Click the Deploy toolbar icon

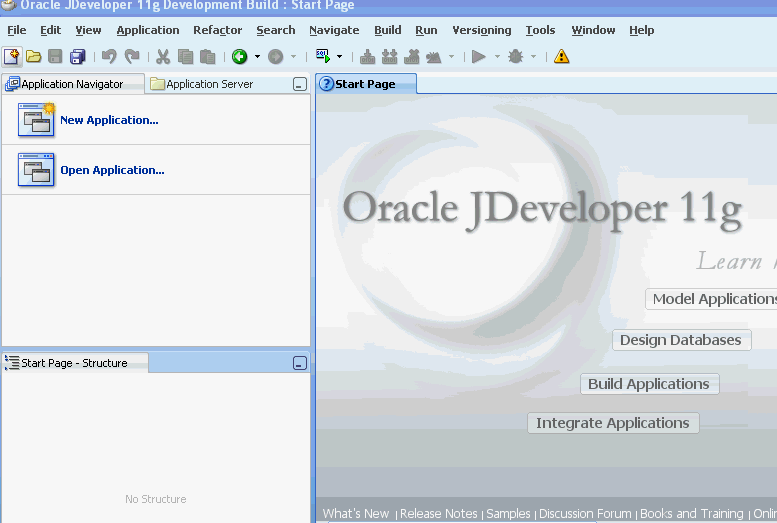(434, 57)
